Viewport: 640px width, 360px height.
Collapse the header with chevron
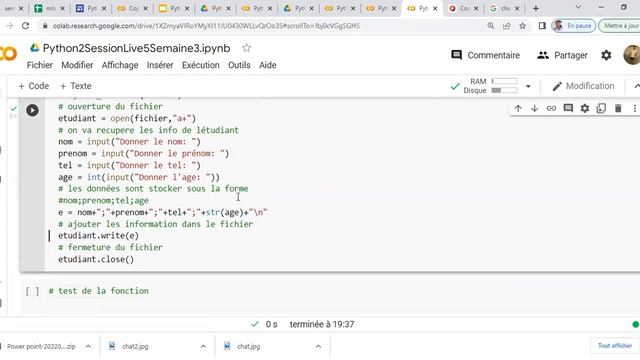[636, 86]
